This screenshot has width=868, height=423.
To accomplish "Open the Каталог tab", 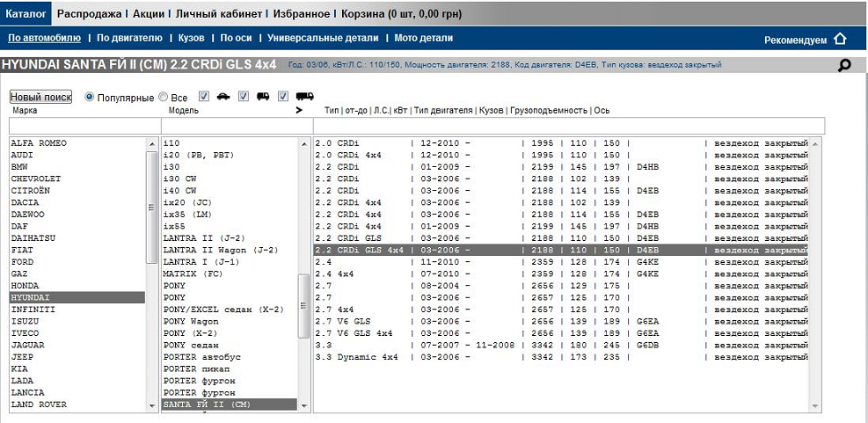I will [x=26, y=13].
